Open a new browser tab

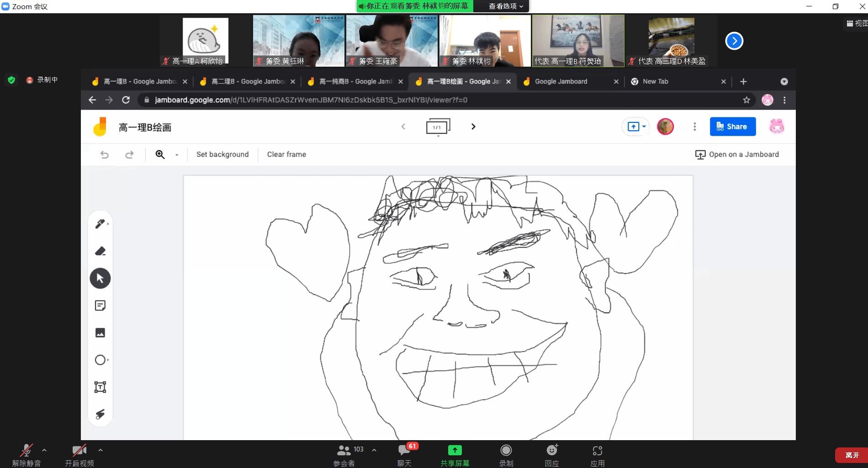(743, 81)
